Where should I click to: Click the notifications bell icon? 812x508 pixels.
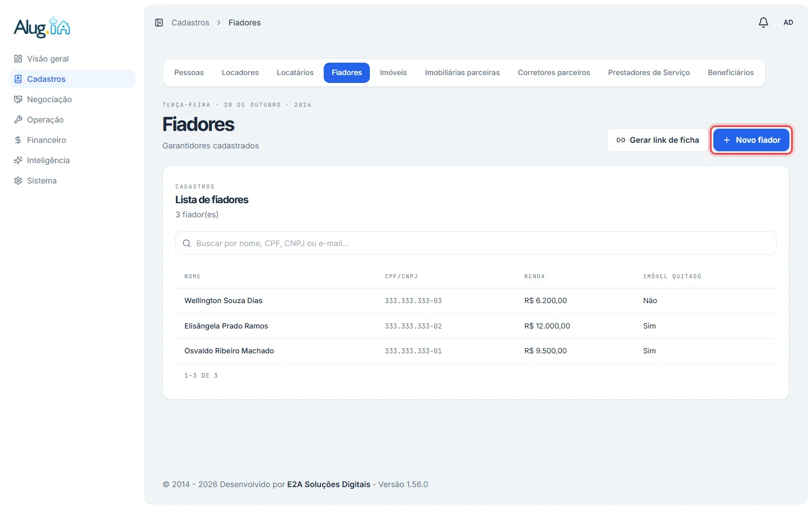tap(763, 23)
